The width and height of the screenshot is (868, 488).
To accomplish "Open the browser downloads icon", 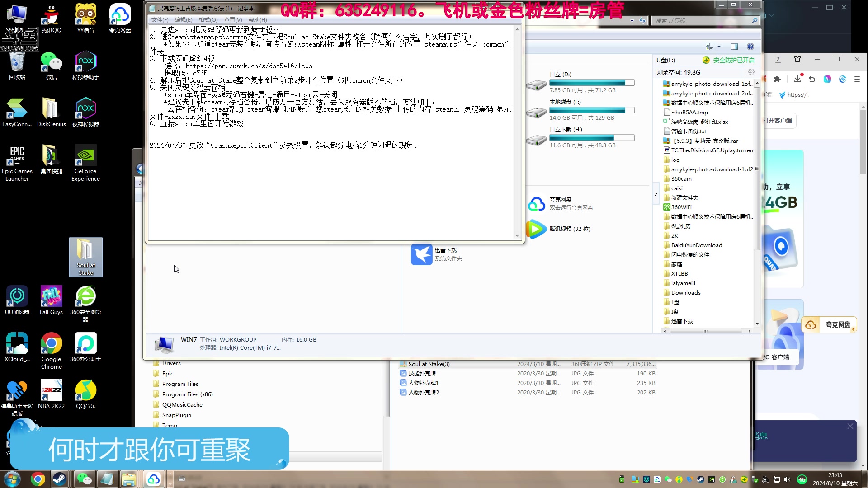I will 797,79.
